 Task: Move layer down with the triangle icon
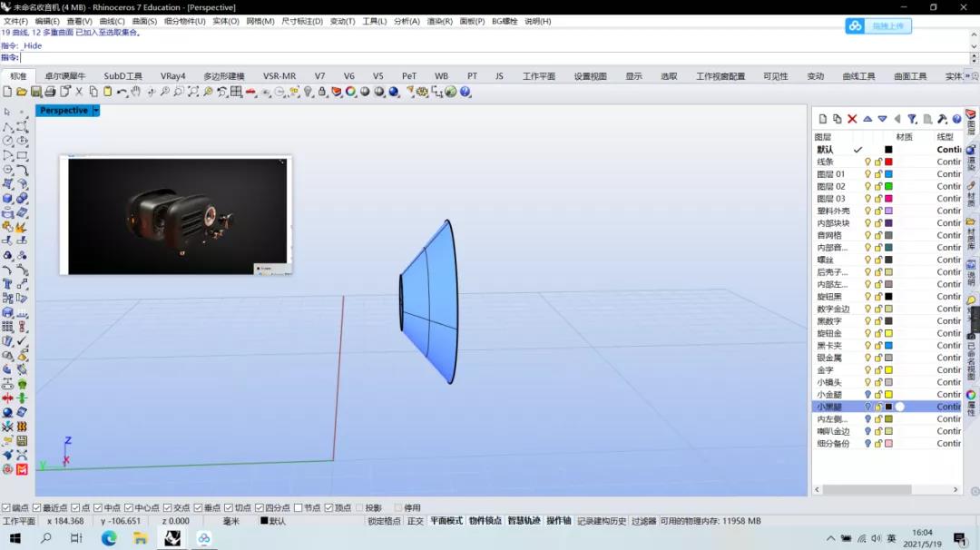coord(883,119)
